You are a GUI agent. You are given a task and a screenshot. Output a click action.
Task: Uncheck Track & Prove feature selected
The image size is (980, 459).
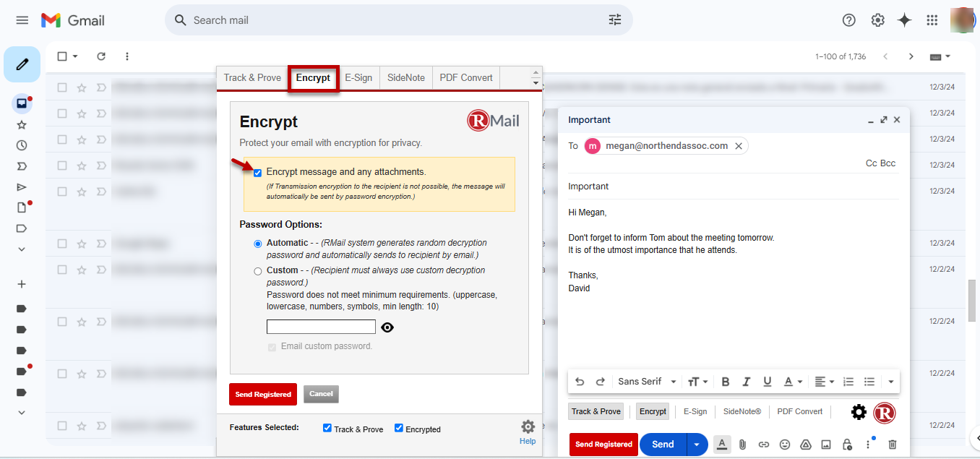tap(327, 428)
